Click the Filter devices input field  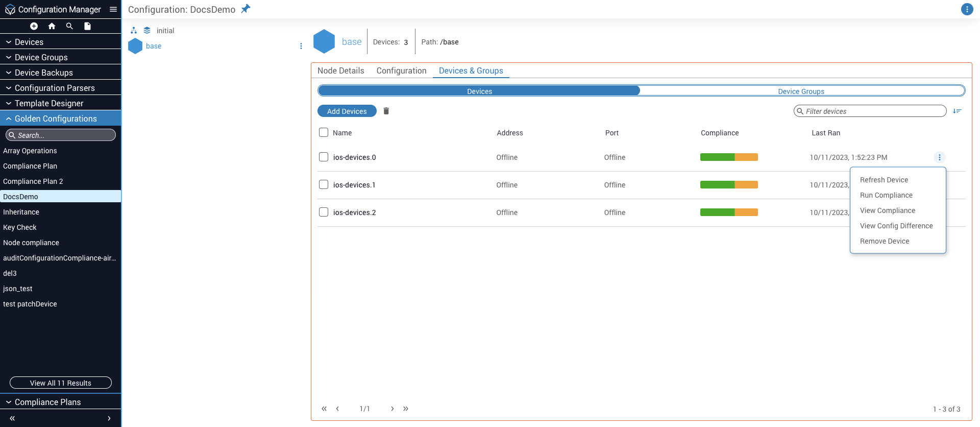pyautogui.click(x=873, y=111)
